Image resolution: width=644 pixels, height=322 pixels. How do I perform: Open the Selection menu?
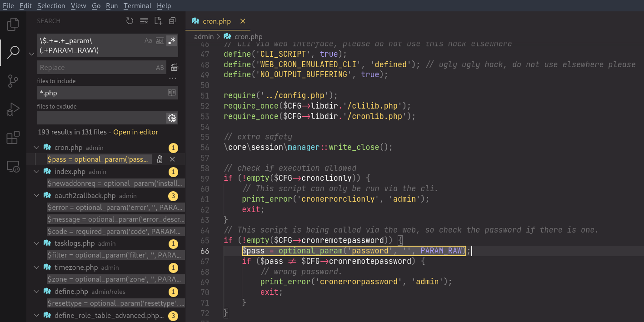click(51, 6)
